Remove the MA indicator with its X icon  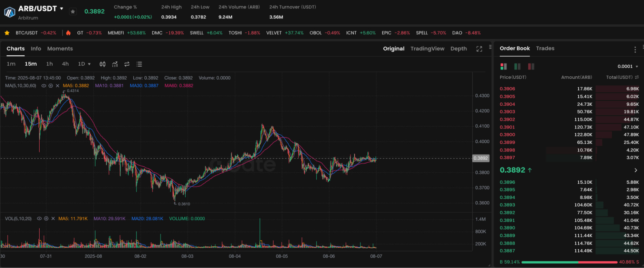tap(57, 86)
